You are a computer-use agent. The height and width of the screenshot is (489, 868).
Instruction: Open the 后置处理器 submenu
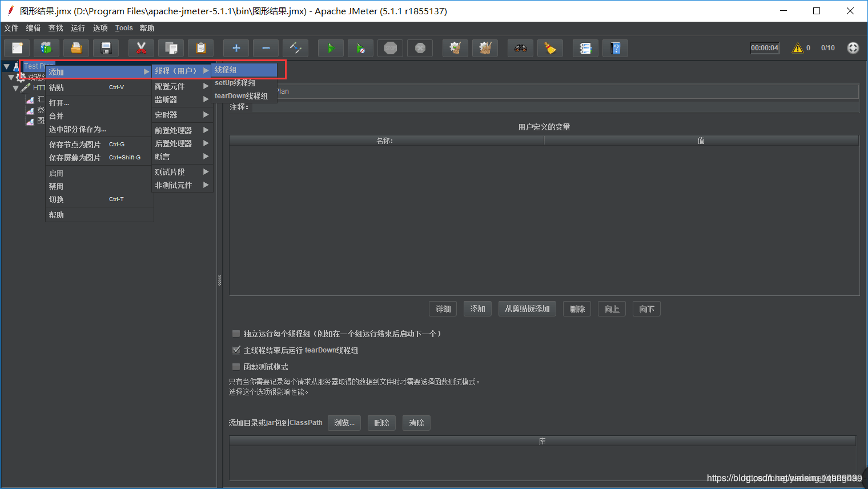coord(182,143)
